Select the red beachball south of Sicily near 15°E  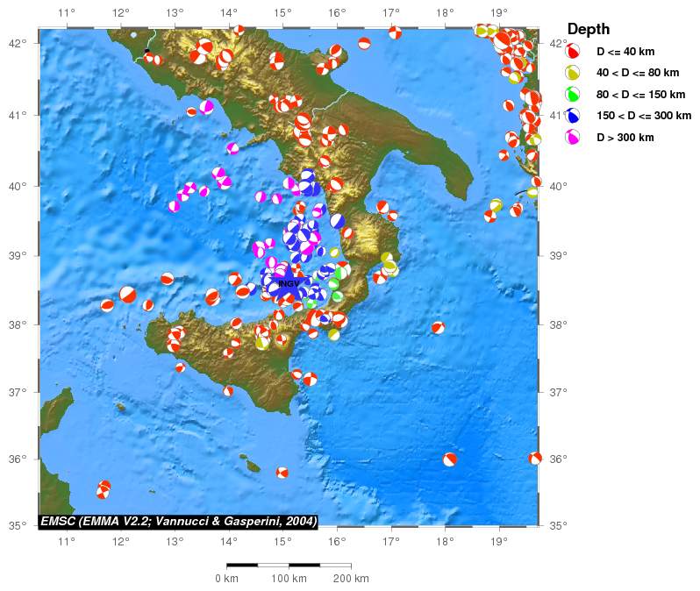pos(282,473)
